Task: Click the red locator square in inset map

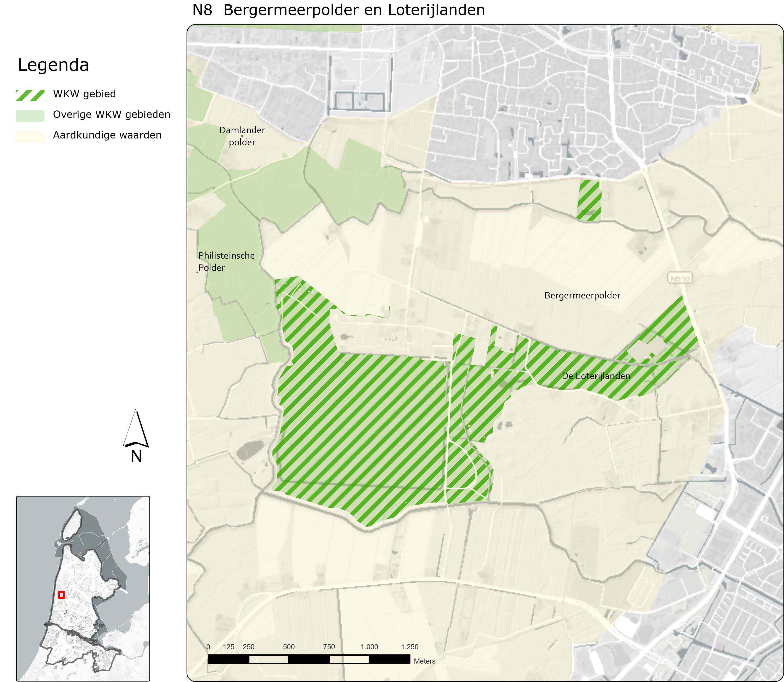Action: (61, 595)
